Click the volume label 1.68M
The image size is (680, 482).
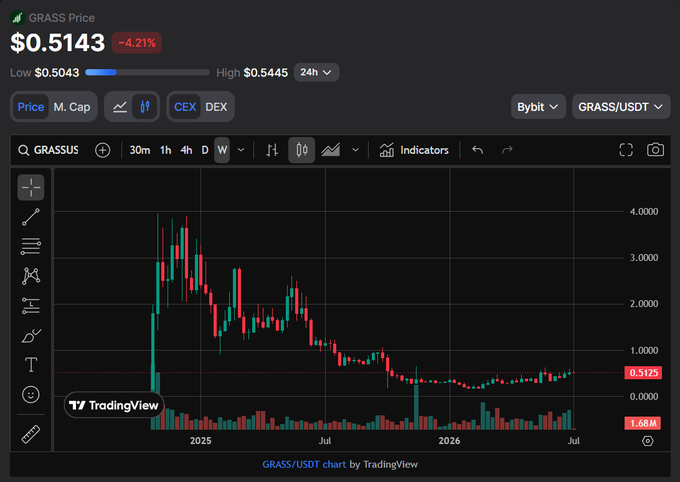click(x=643, y=423)
